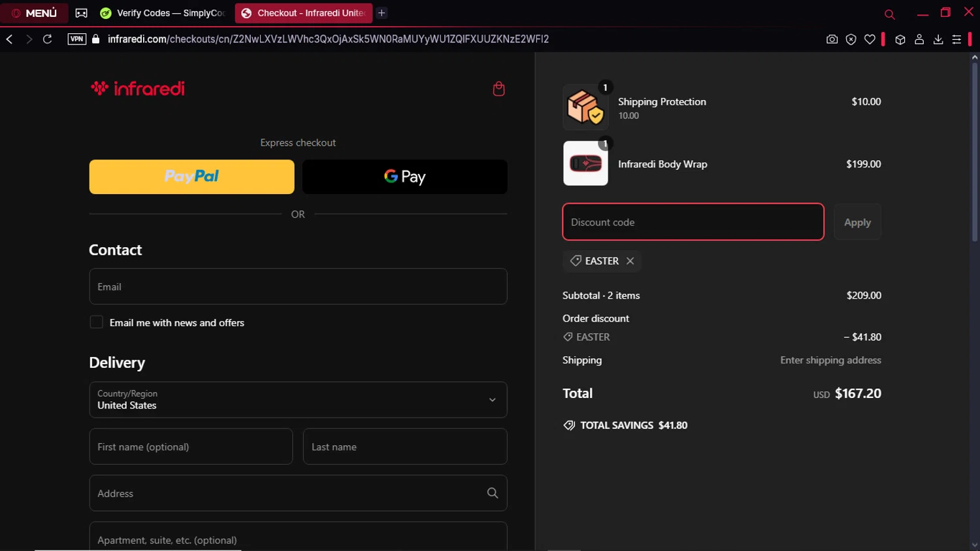The width and height of the screenshot is (980, 551).
Task: Click the TOTAL SAVINGS tag icon
Action: point(569,426)
